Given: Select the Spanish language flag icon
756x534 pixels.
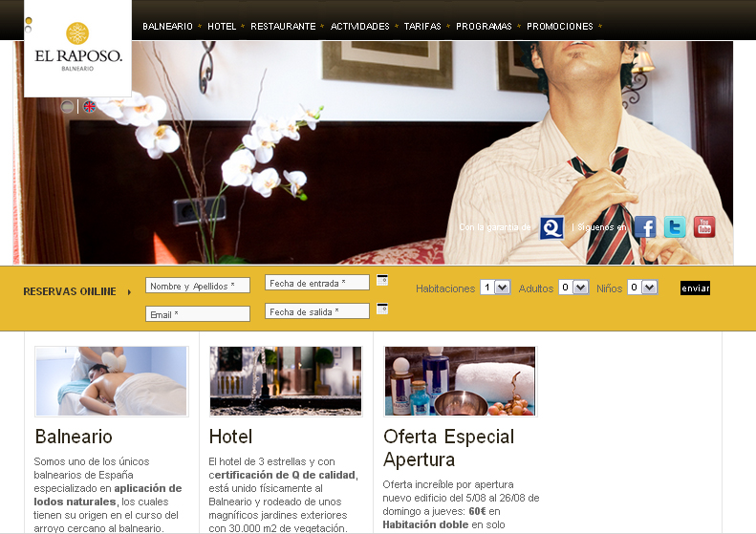Looking at the screenshot, I should [x=67, y=106].
